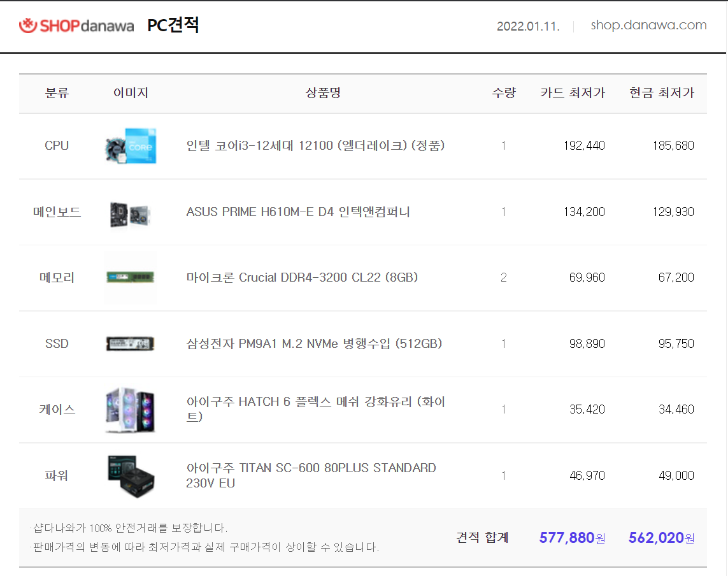Click case cash price 34,460
The image size is (728, 576).
click(676, 410)
